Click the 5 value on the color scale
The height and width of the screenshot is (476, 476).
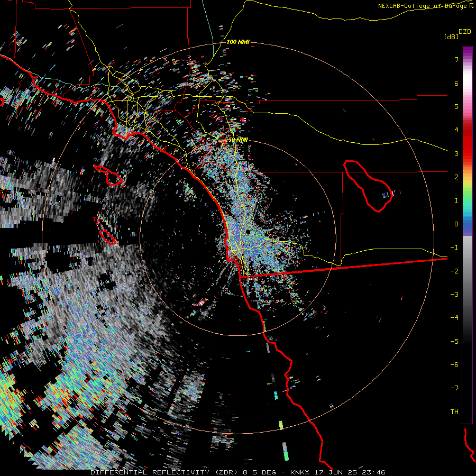456,106
